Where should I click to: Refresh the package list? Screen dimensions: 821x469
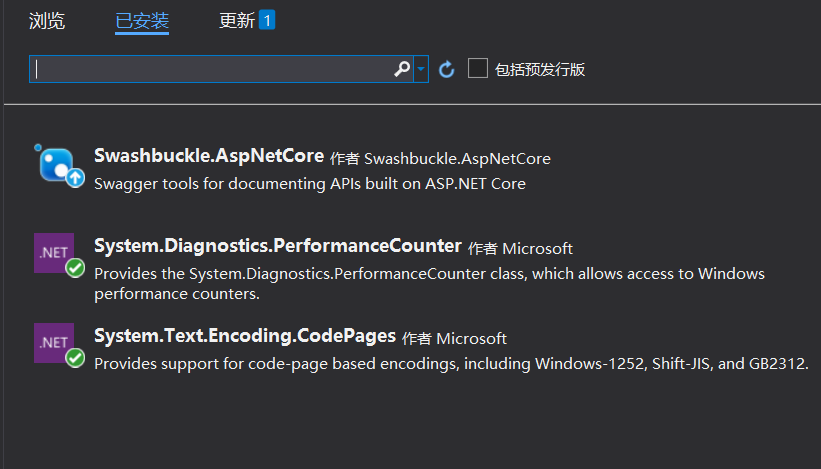point(446,69)
